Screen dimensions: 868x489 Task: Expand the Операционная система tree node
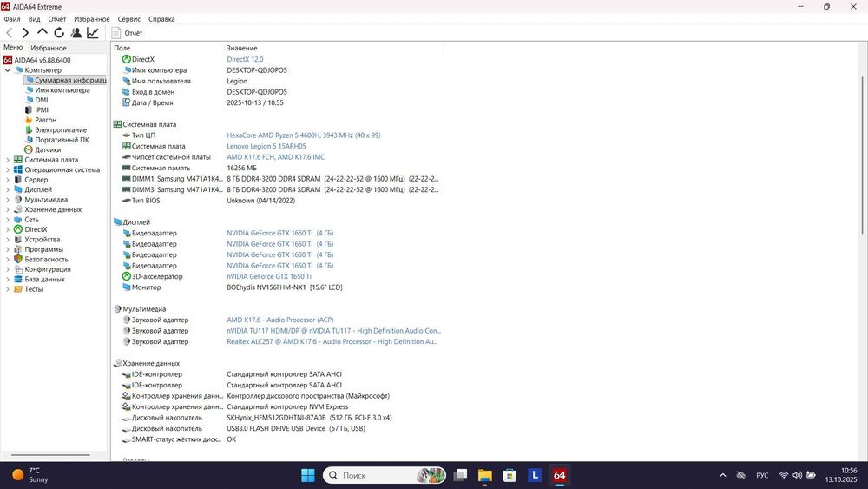(7, 170)
